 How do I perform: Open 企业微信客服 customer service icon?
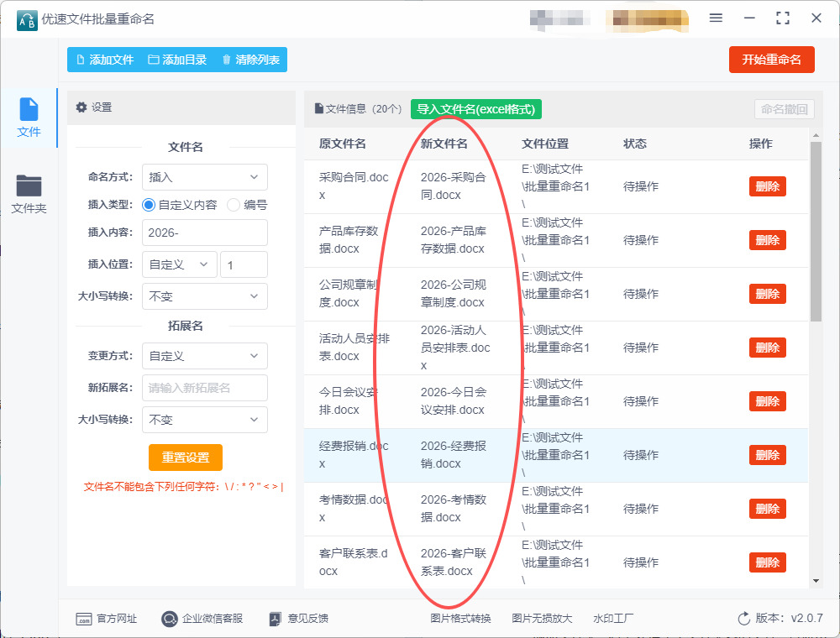tap(170, 619)
